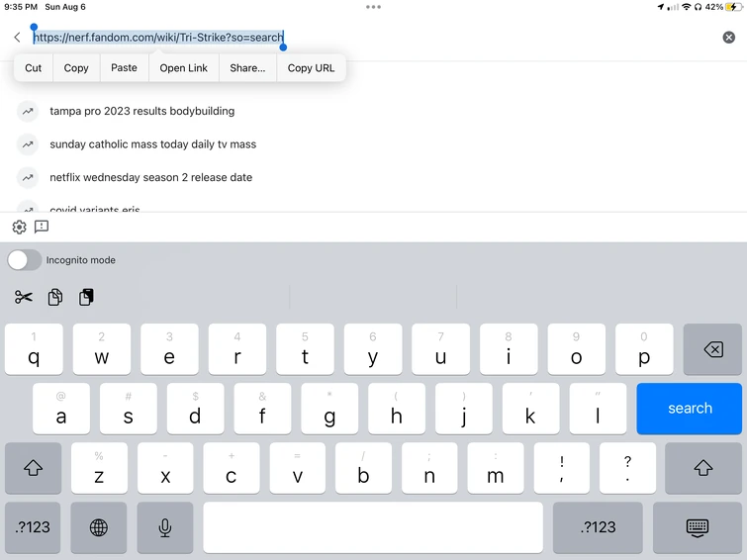Tap the p key
This screenshot has width=747, height=560.
click(x=644, y=349)
